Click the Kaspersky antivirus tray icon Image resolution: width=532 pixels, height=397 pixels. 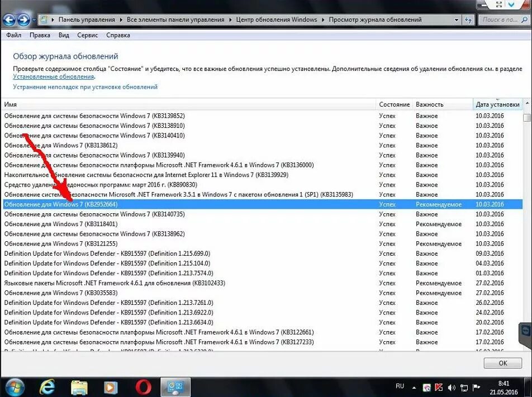(438, 387)
